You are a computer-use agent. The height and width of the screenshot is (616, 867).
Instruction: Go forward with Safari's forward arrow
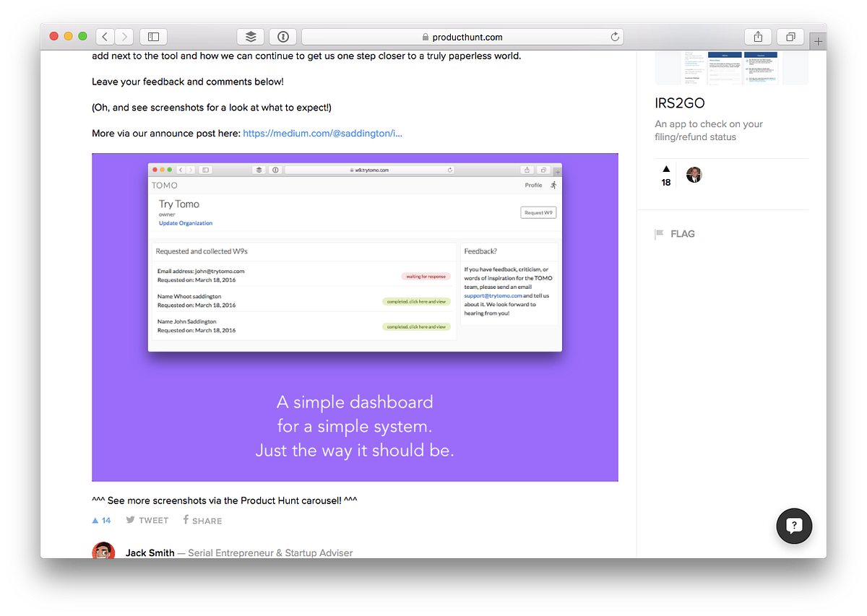[x=124, y=37]
